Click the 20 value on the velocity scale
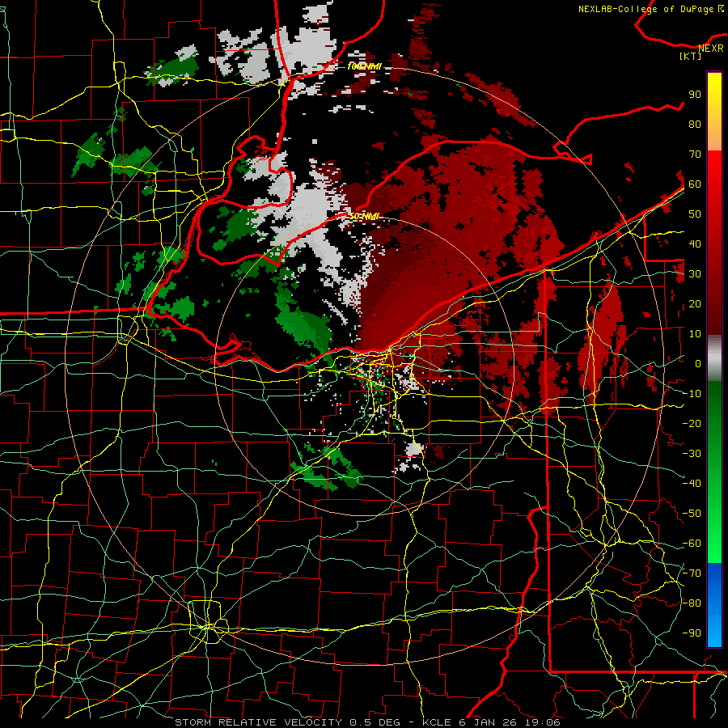728x728 pixels. (695, 303)
